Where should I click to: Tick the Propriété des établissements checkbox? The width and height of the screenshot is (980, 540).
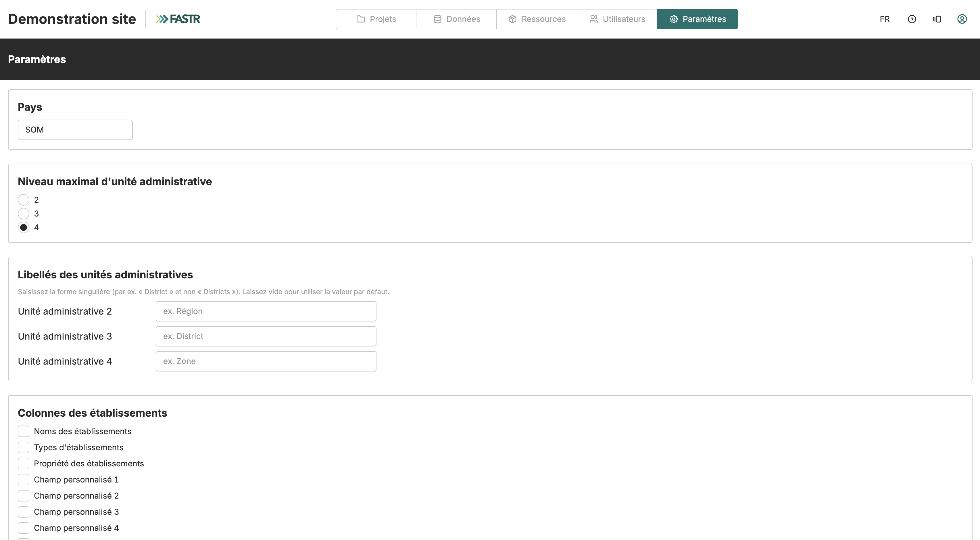coord(24,464)
